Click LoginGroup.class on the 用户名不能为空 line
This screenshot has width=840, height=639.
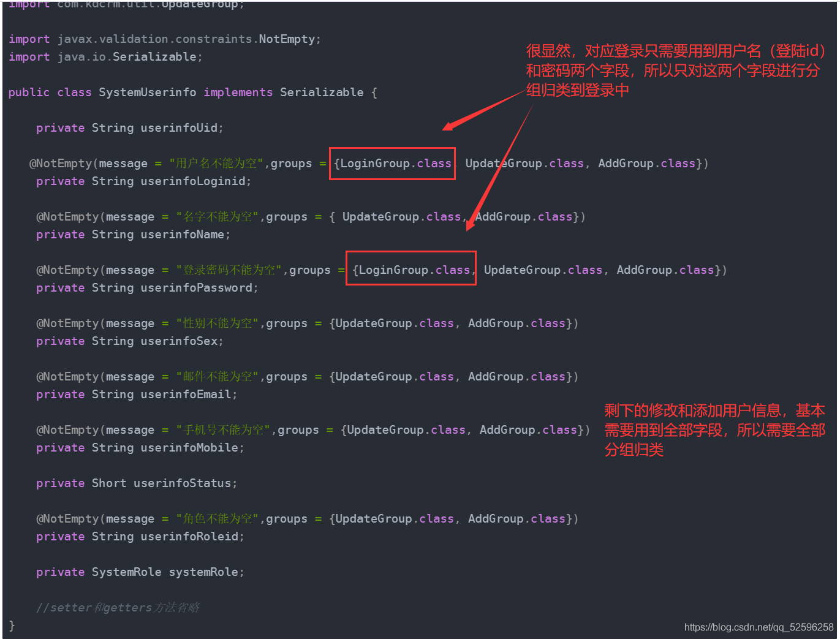click(x=396, y=164)
